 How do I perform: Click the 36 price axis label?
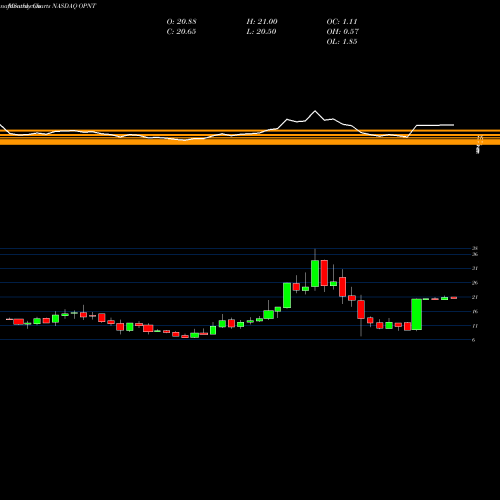pos(475,254)
